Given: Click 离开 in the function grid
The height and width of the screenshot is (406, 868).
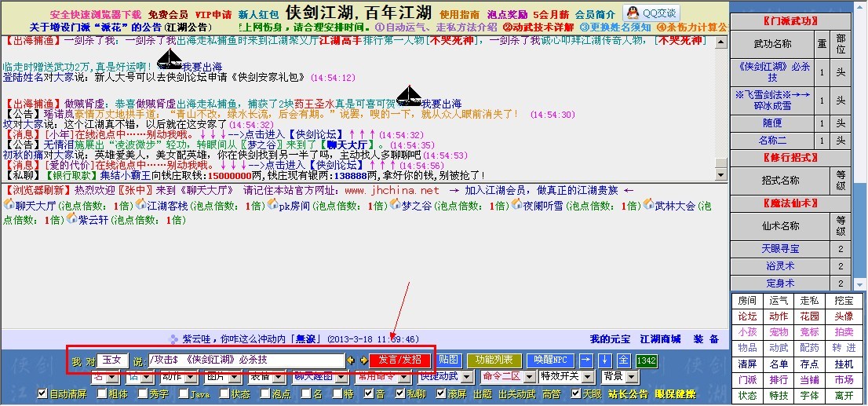Looking at the screenshot, I should 844,397.
